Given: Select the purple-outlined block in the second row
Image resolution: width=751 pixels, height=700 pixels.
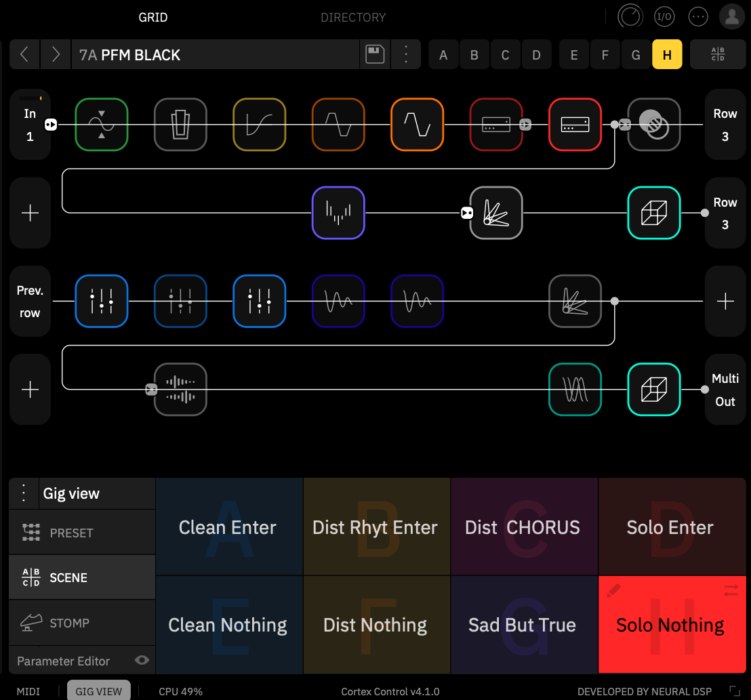Looking at the screenshot, I should click(338, 213).
